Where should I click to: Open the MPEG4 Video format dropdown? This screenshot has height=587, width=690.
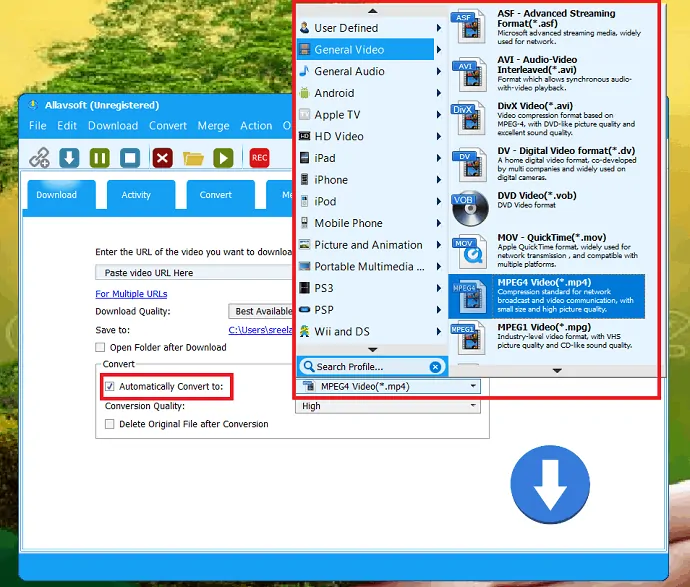click(388, 386)
